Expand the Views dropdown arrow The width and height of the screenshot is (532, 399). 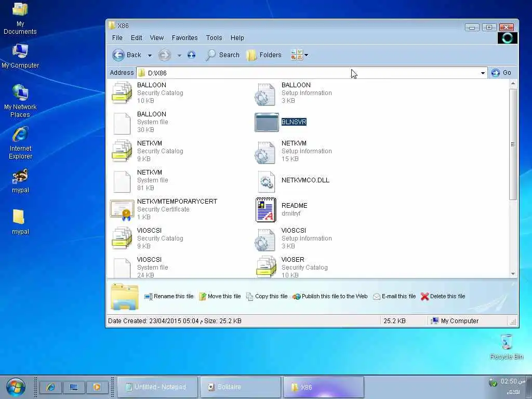(x=307, y=55)
